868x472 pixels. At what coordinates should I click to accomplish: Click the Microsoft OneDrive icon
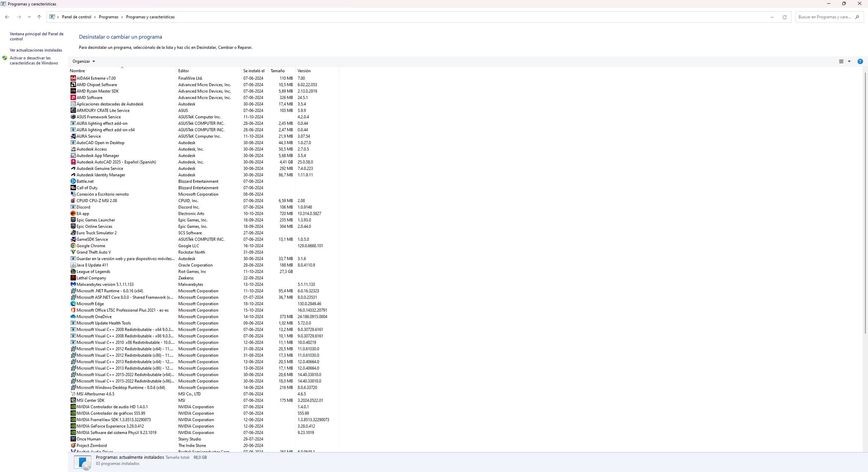click(x=73, y=317)
